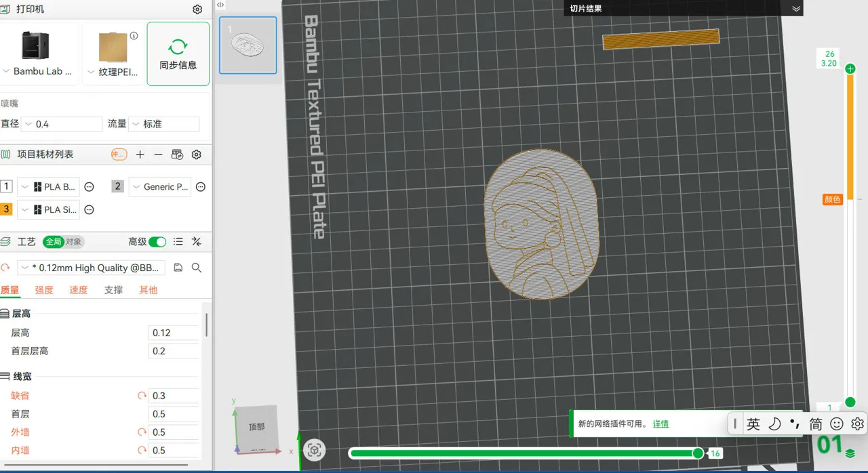868x473 pixels.
Task: Click the 首层层高 value field 0.2
Action: [174, 351]
